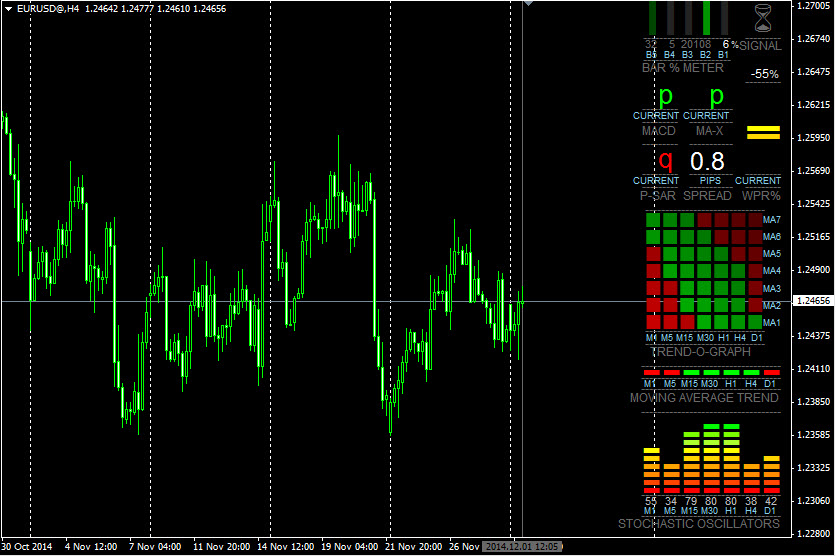The image size is (836, 556).
Task: Select the B1 bar in Bar % Meter
Action: 724,18
